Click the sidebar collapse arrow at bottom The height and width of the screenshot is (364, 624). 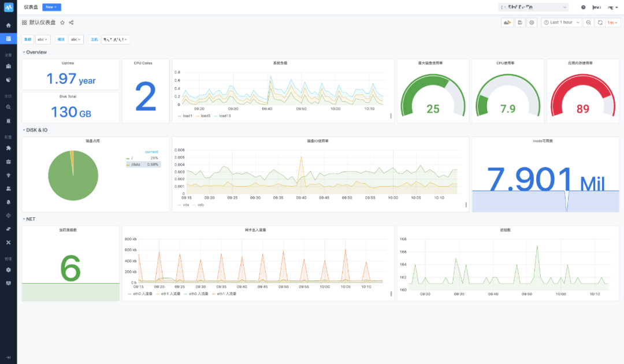pyautogui.click(x=8, y=357)
